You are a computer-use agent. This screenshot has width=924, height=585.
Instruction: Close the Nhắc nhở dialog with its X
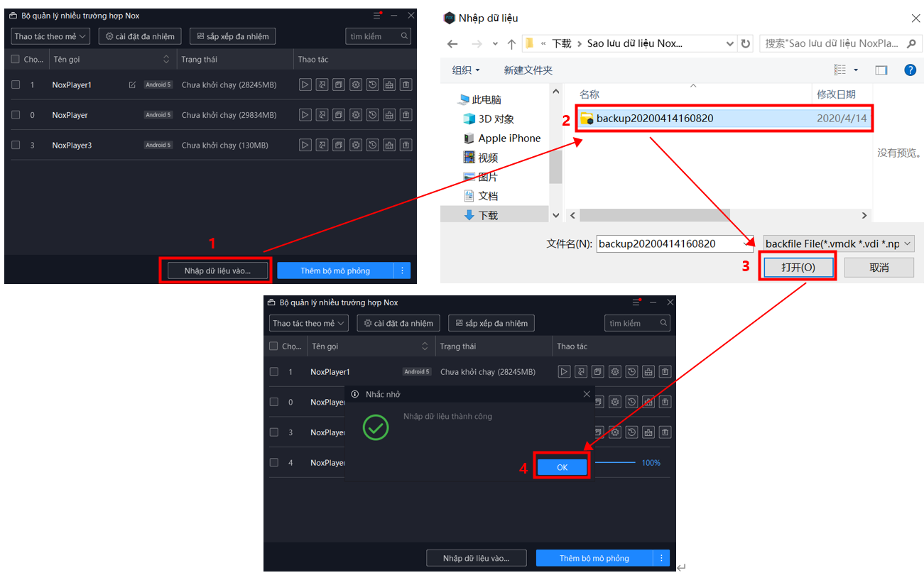pyautogui.click(x=586, y=394)
